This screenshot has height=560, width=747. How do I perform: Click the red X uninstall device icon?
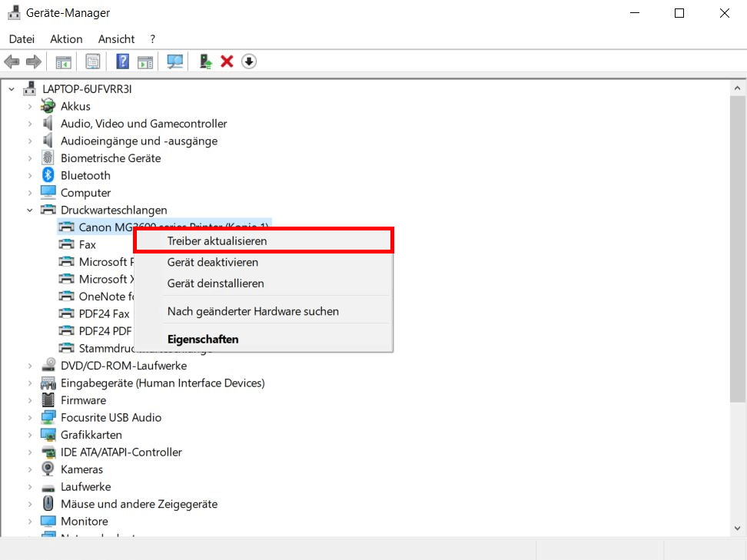[227, 61]
